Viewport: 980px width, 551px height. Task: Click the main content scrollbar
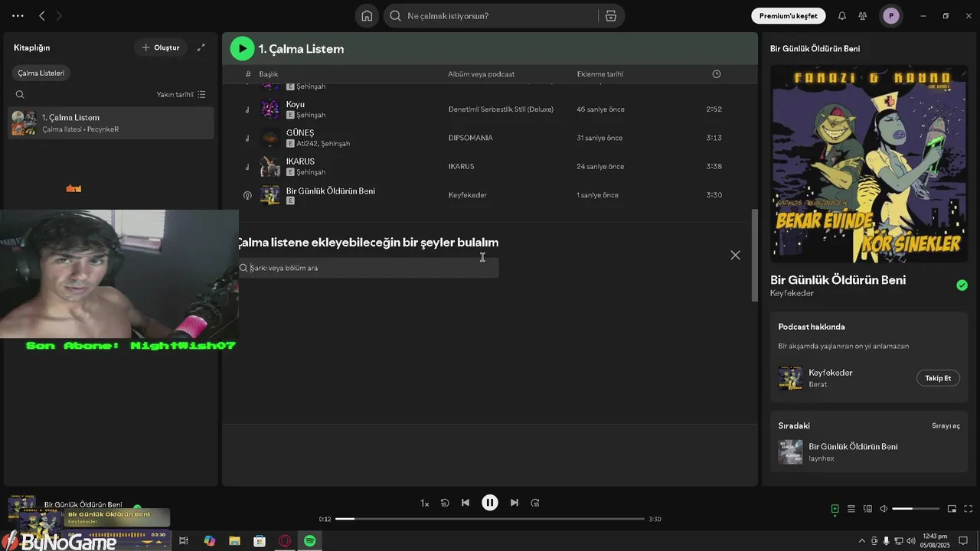754,256
